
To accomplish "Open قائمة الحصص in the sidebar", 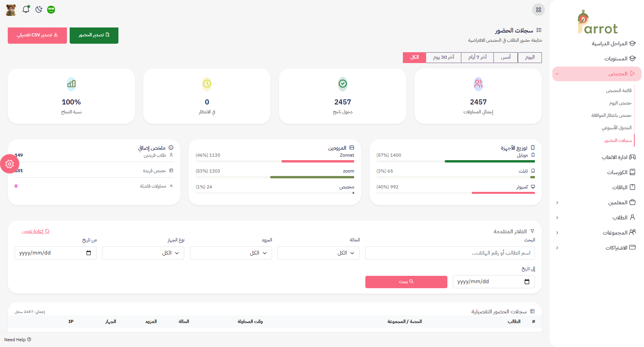I will tap(618, 91).
